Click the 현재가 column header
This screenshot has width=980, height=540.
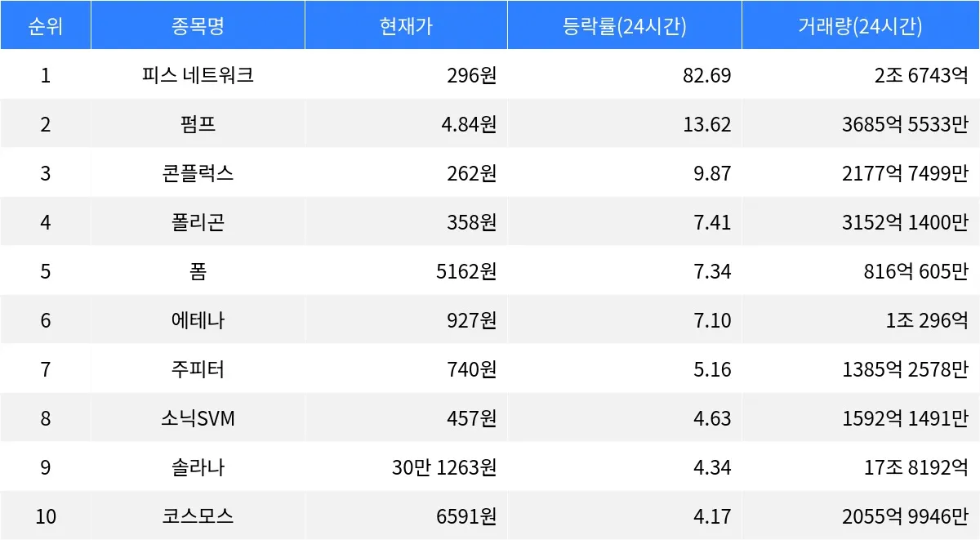pyautogui.click(x=406, y=25)
